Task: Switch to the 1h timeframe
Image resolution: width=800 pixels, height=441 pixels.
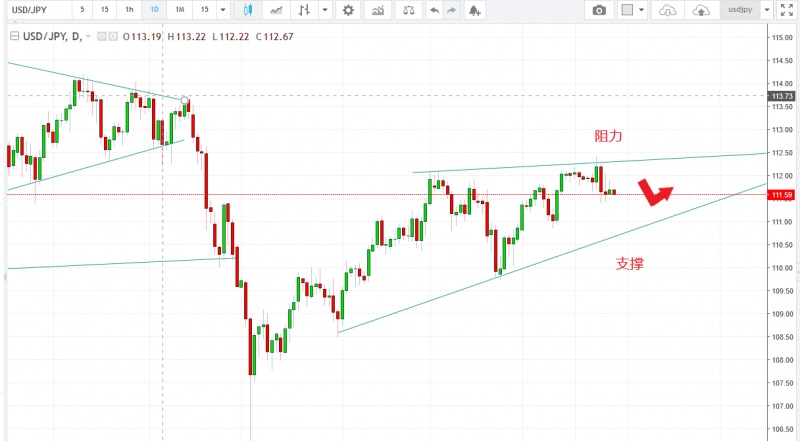Action: pyautogui.click(x=129, y=10)
